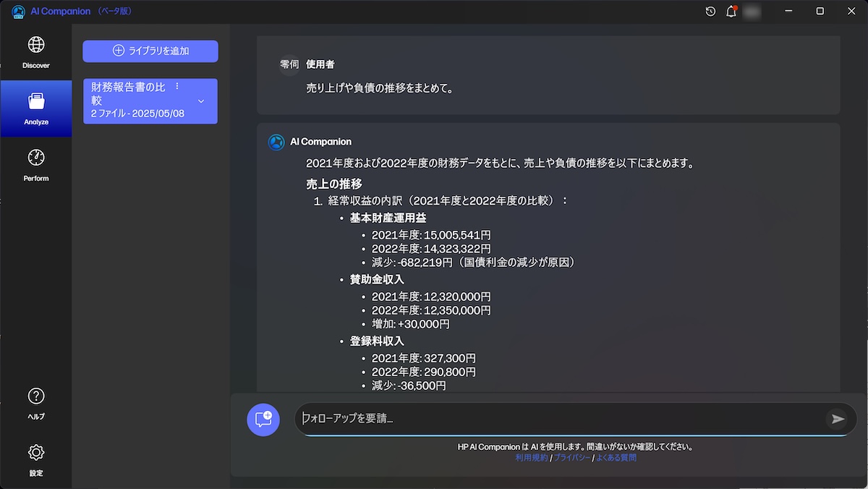Open three-dot menu on 財務報告書の比較 library
Viewport: 868px width, 489px height.
pyautogui.click(x=177, y=87)
